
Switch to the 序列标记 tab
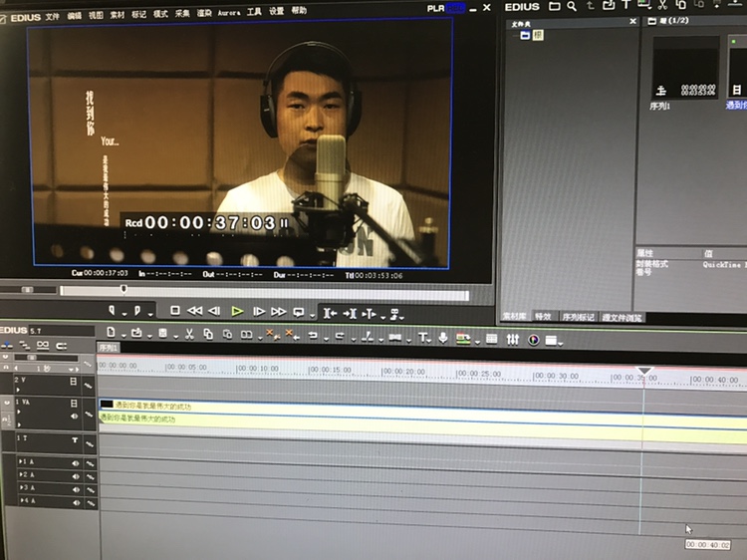[579, 317]
